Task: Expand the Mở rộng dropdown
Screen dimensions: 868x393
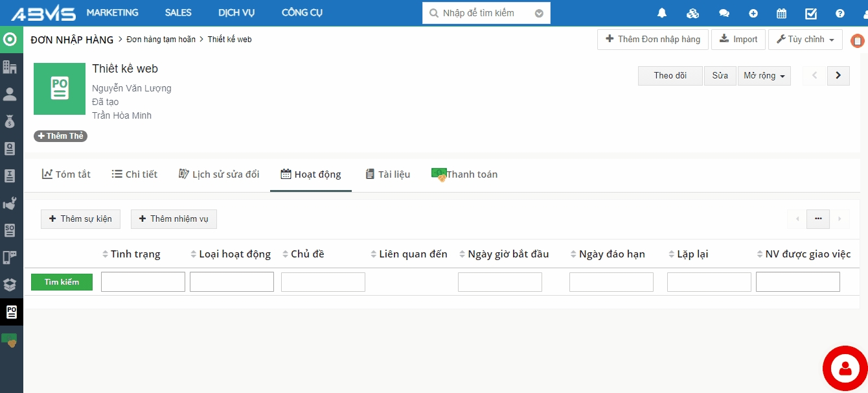Action: click(x=764, y=76)
